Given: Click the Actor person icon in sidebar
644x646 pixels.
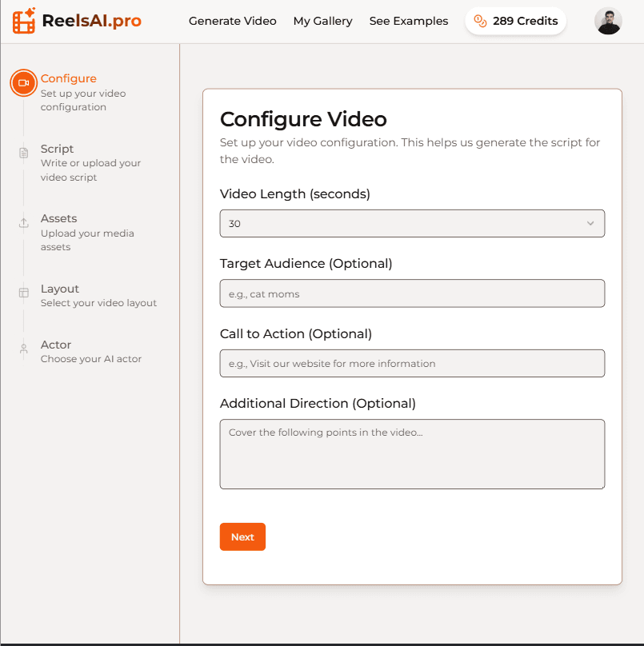Looking at the screenshot, I should point(22,349).
